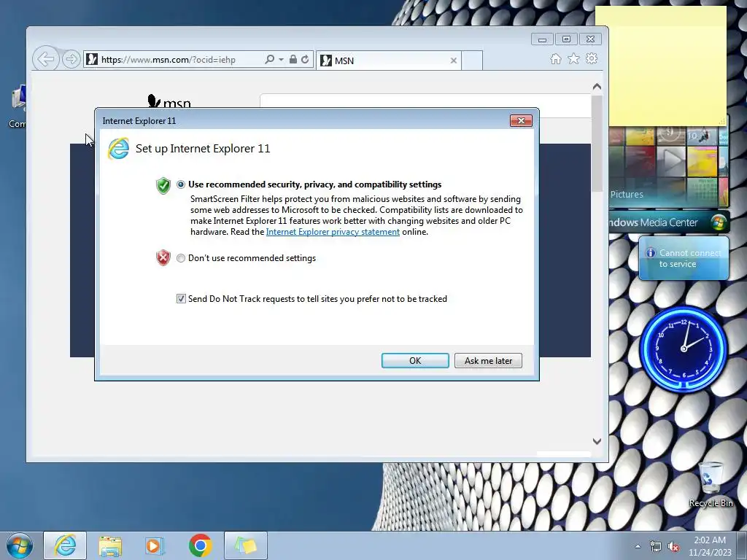Click the msn logo on the page
747x560 pixels.
(169, 101)
